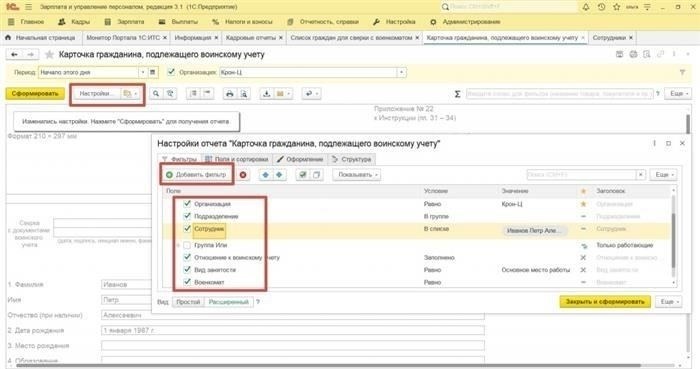Open the history clock icon
This screenshot has width=700, height=369.
(x=601, y=7)
